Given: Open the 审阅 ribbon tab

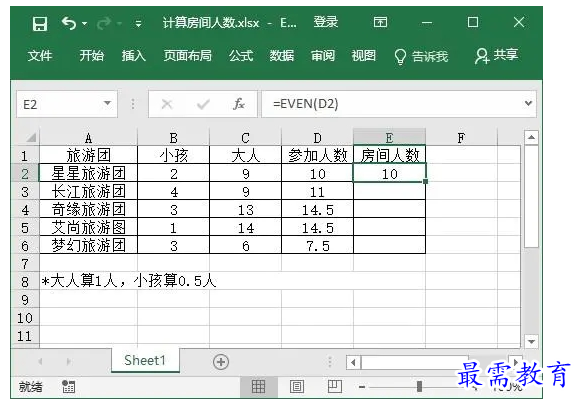Looking at the screenshot, I should (322, 56).
